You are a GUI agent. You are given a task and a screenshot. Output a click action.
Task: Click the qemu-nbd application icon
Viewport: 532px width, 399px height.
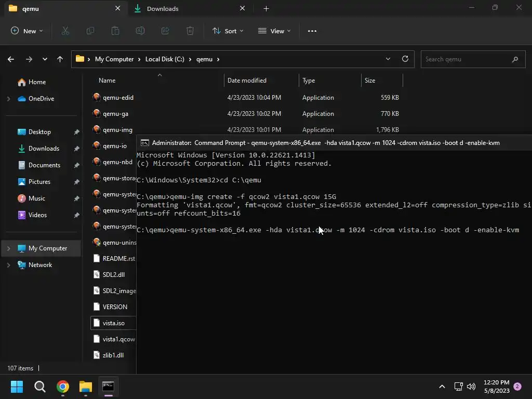(96, 162)
